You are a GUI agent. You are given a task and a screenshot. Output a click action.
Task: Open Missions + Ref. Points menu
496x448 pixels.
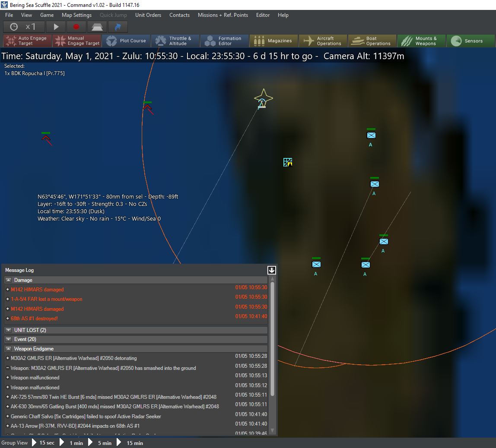(223, 15)
